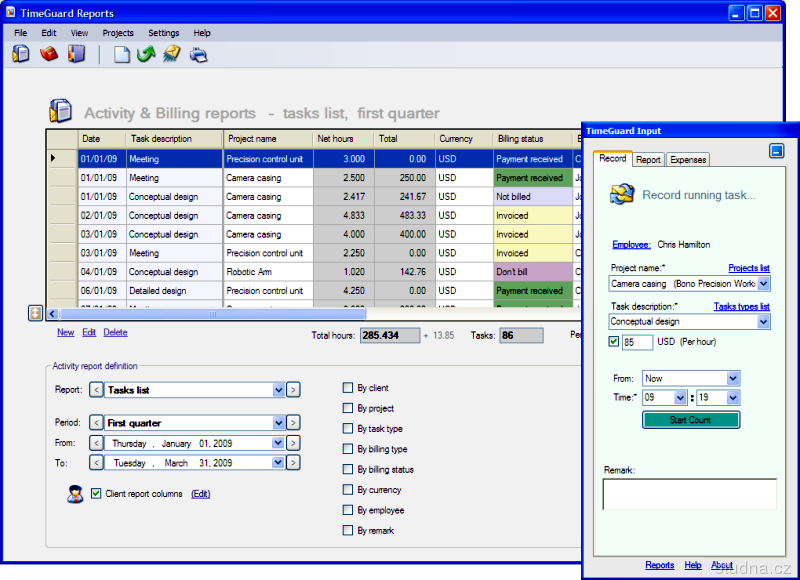Image resolution: width=800 pixels, height=580 pixels.
Task: Click the blue minimize icon in TimeGuard Input
Action: click(776, 151)
